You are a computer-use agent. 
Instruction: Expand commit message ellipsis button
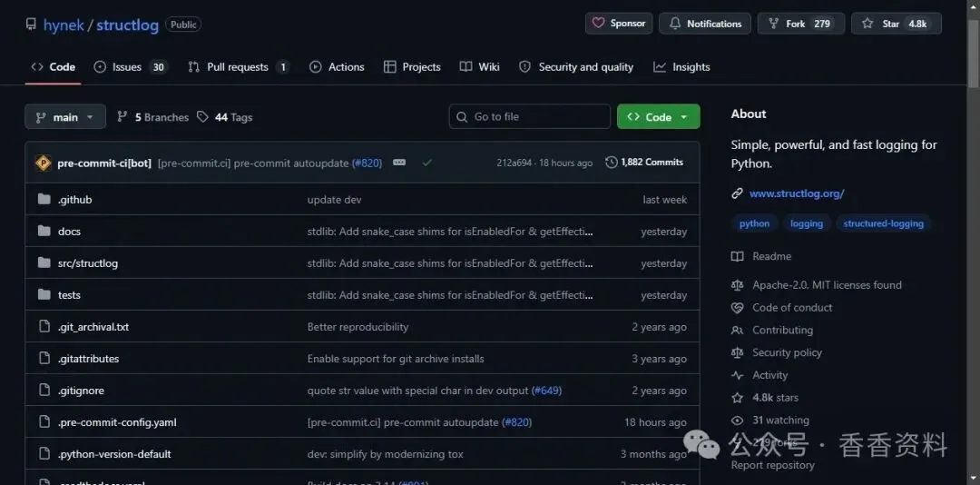399,162
